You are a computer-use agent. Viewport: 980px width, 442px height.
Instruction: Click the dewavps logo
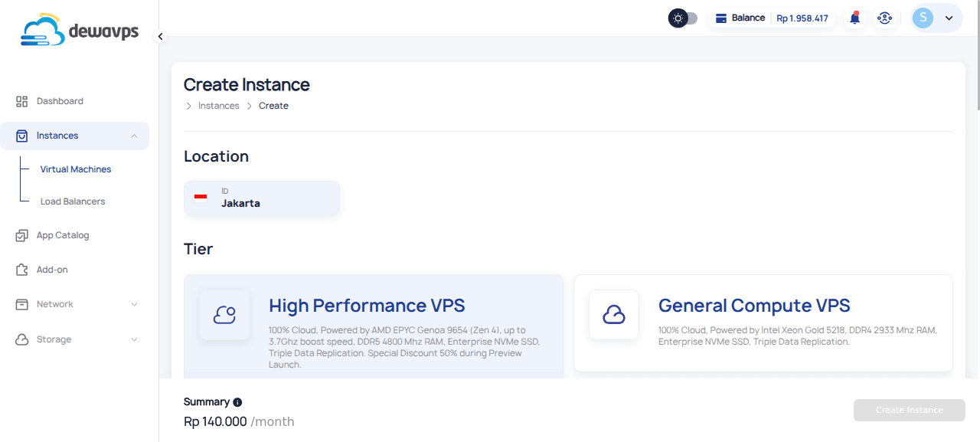80,31
